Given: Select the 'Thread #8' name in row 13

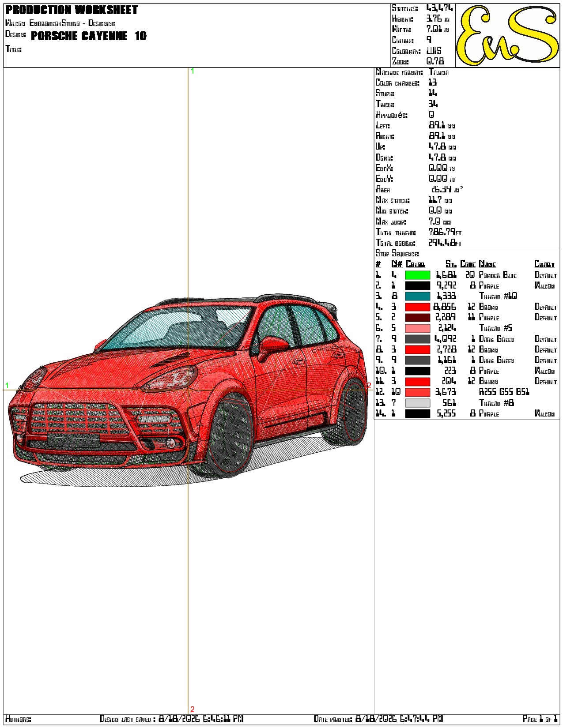Looking at the screenshot, I should pos(497,403).
